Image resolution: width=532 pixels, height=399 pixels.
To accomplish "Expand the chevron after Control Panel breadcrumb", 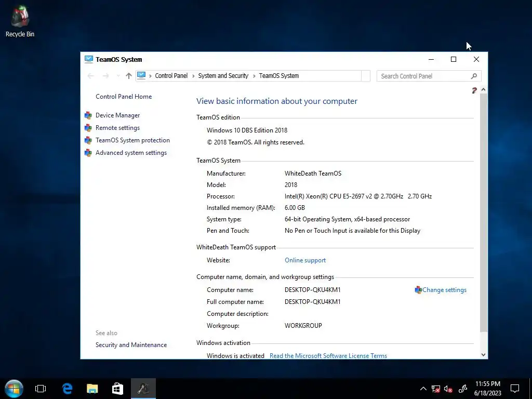I will [x=193, y=76].
